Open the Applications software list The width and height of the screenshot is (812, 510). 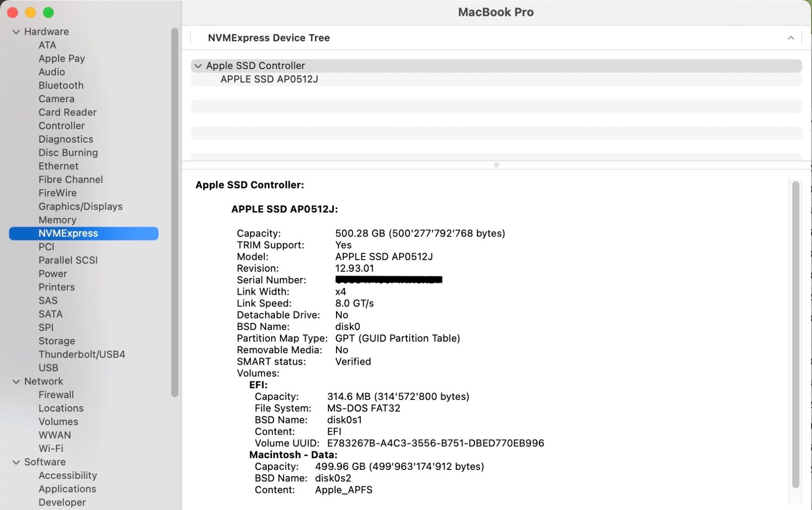point(68,489)
